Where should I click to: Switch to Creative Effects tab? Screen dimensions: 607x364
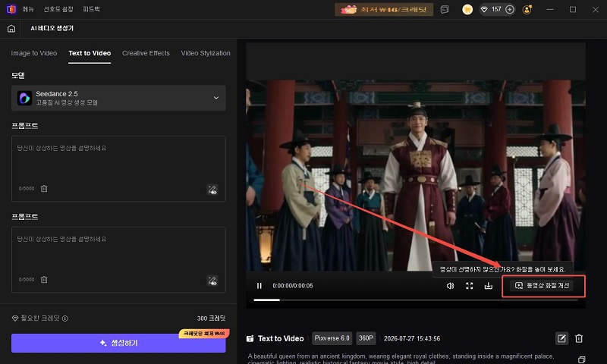coord(146,53)
